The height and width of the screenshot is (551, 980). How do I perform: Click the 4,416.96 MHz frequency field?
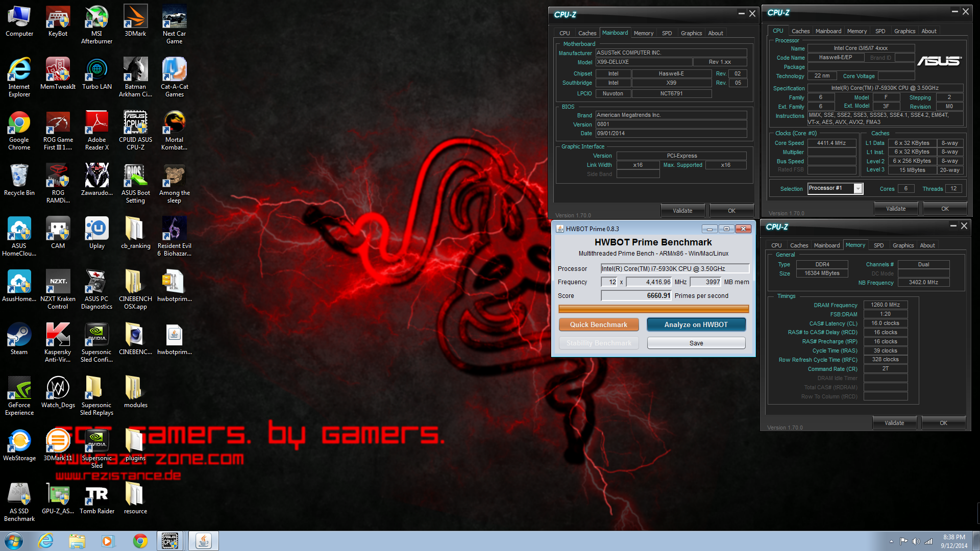[649, 282]
